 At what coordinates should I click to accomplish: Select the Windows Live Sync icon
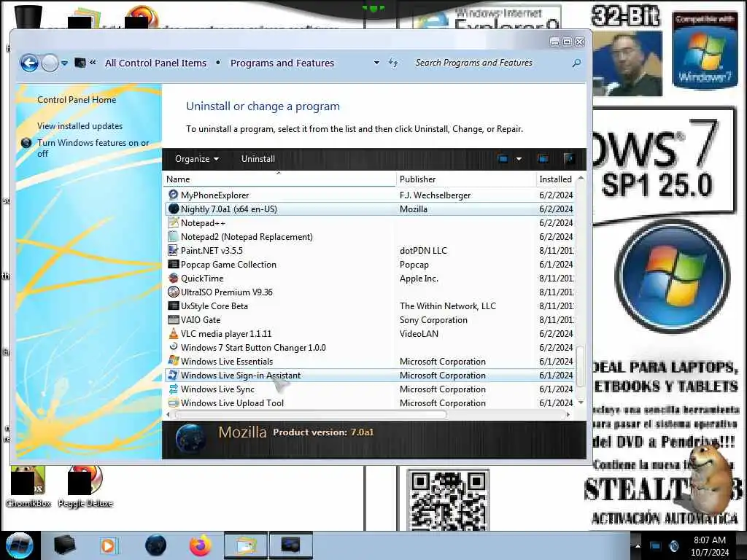(x=173, y=389)
